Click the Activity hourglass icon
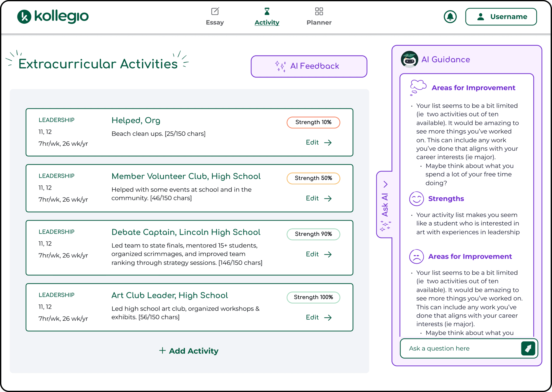Screen dimensions: 552x392 click(x=267, y=11)
